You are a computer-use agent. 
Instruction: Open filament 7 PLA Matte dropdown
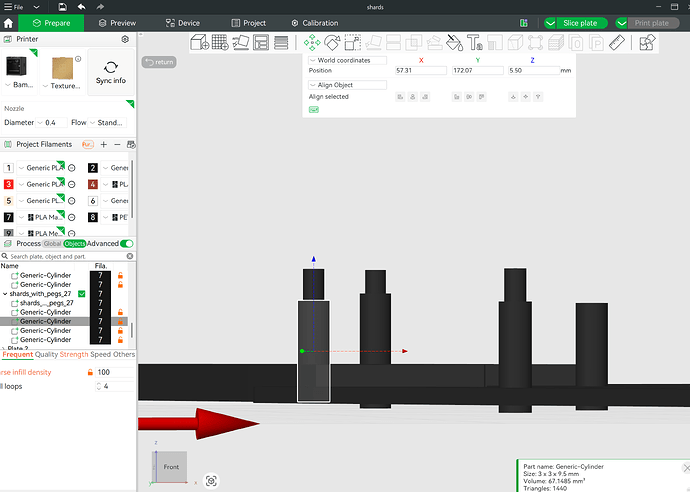pyautogui.click(x=41, y=217)
